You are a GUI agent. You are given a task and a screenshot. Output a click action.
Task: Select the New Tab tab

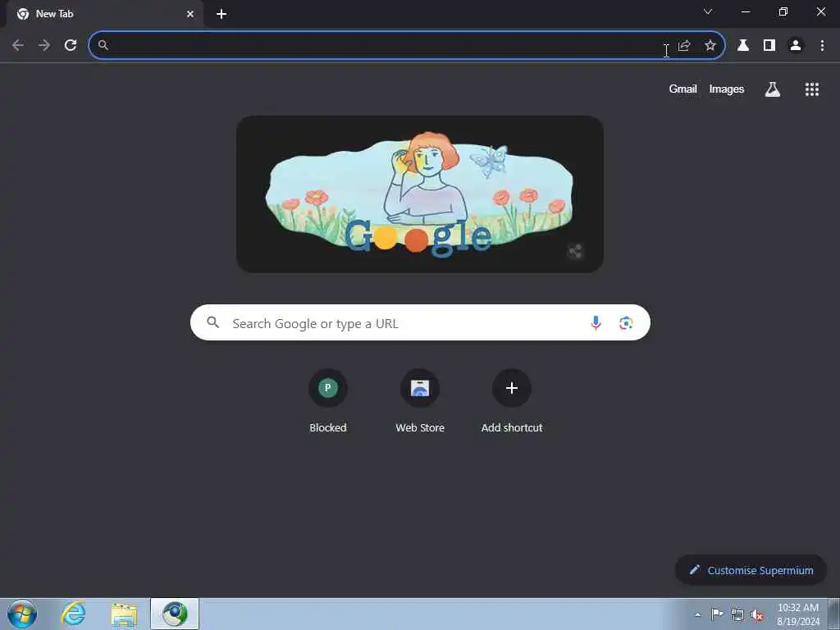coord(105,14)
